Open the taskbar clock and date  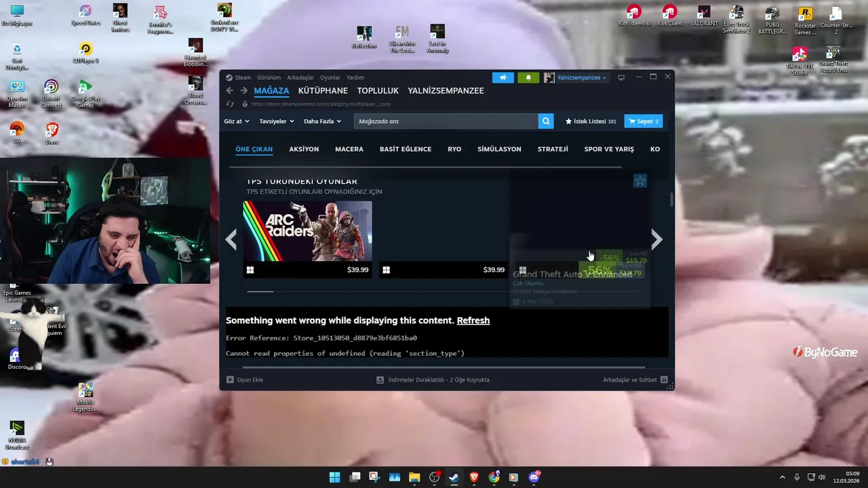pyautogui.click(x=848, y=477)
